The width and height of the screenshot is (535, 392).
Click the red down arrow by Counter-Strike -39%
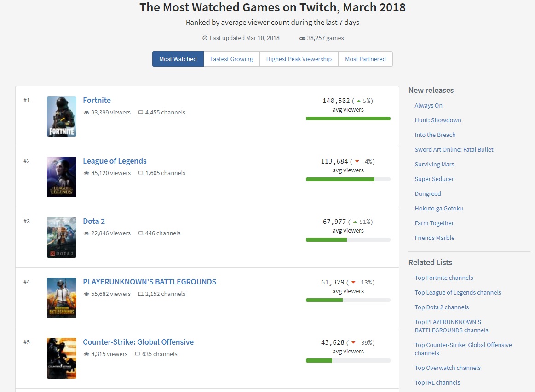353,342
